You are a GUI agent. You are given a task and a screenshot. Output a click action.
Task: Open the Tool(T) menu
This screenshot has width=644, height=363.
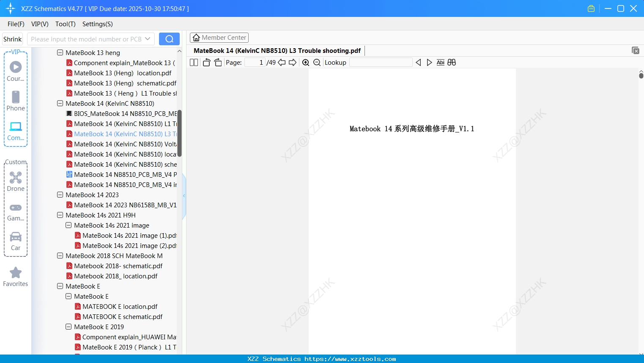[x=66, y=24]
